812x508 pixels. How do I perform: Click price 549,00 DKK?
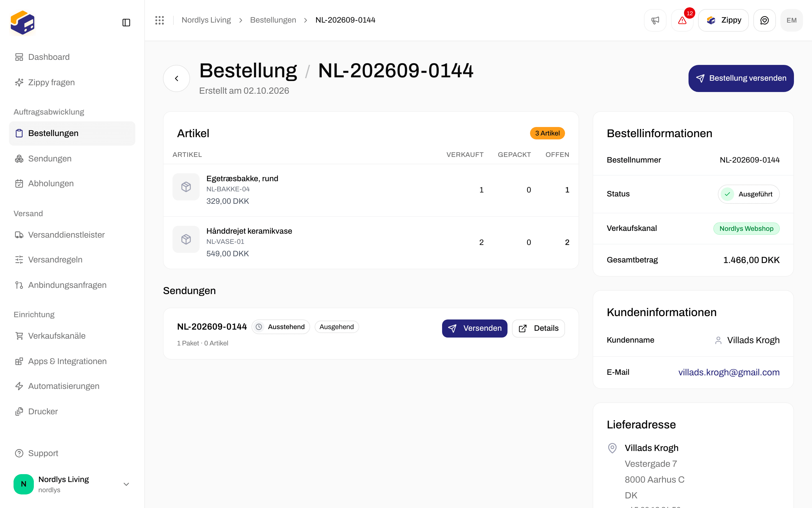(228, 254)
